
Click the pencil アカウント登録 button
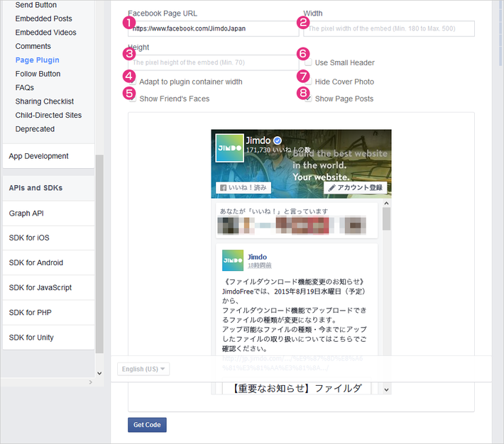355,188
